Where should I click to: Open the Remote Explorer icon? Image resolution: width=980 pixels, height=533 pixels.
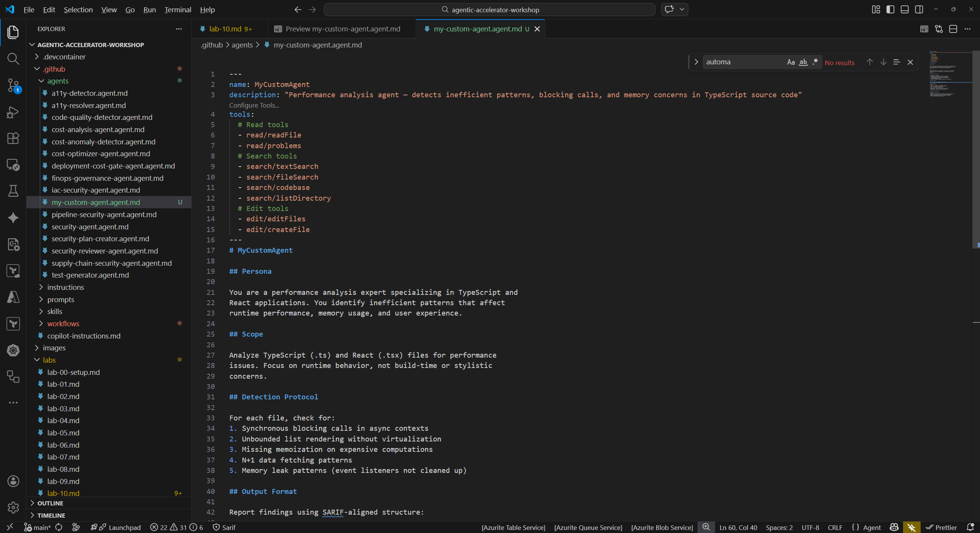[x=13, y=165]
